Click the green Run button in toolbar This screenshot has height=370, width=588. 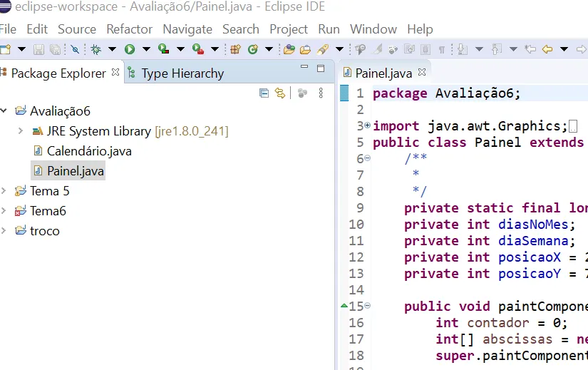130,49
